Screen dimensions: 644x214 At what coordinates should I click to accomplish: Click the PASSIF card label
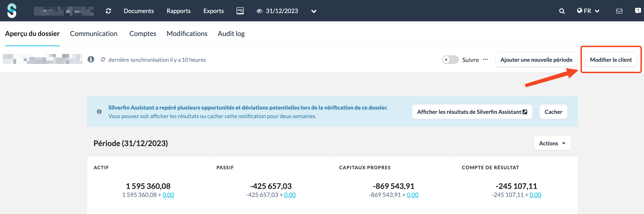pos(225,168)
